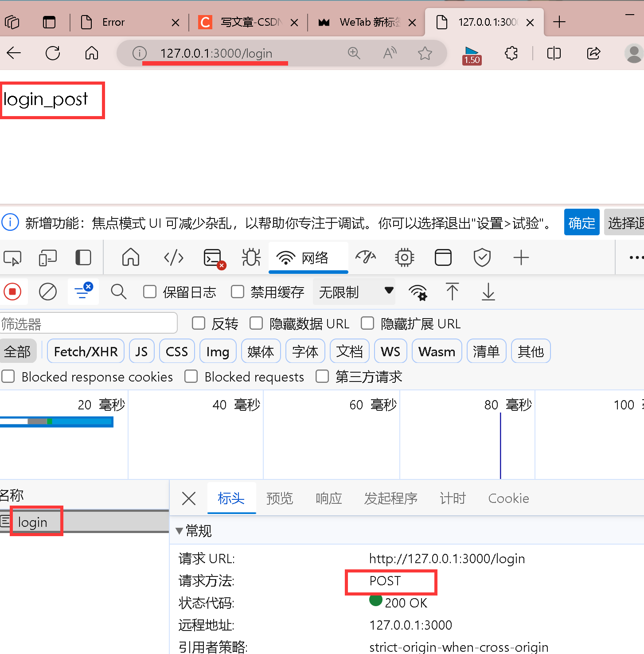Check 隐藏数据 URL option
This screenshot has width=644, height=654.
(256, 323)
